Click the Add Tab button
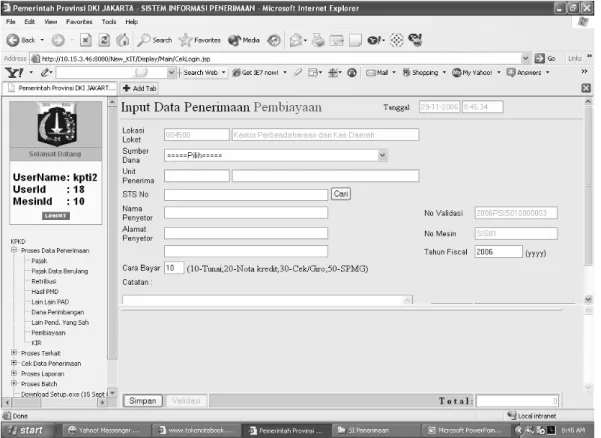Image resolution: width=601 pixels, height=438 pixels. 140,88
